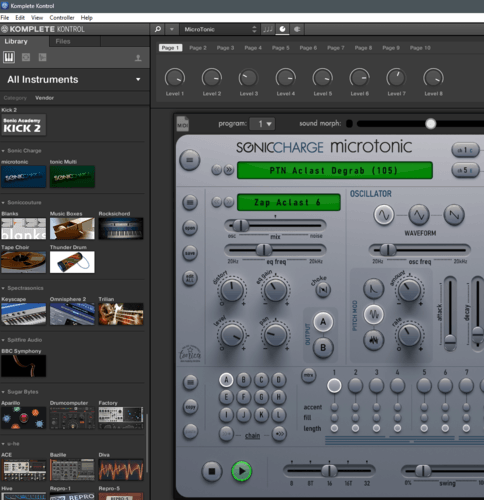This screenshot has height=500, width=484.
Task: Toggle the mtrx matrix editor button
Action: click(x=309, y=375)
